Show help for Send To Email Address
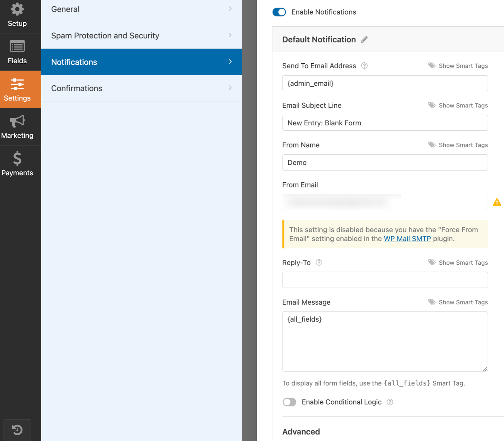 pos(364,66)
